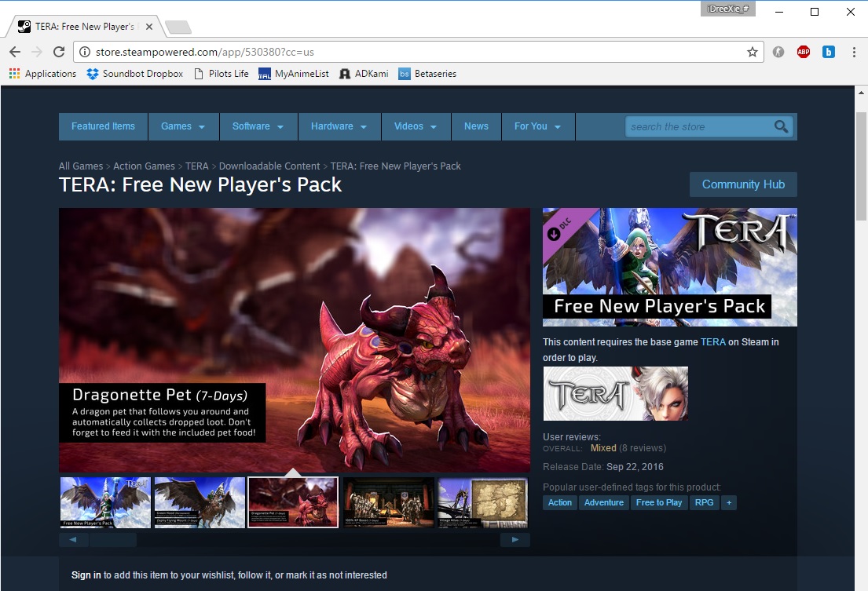
Task: Open the Betaseries bookmark
Action: coord(427,74)
